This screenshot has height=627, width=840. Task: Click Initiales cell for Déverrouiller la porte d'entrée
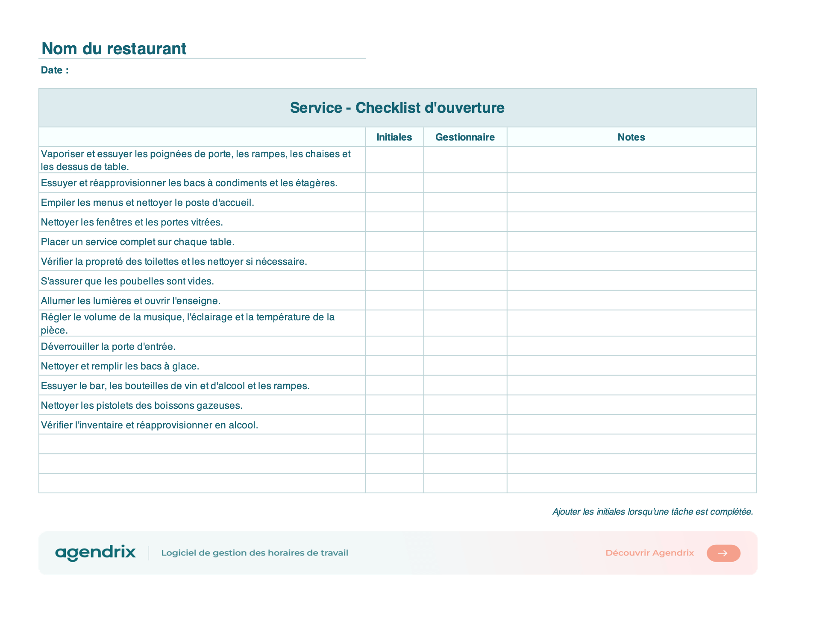[x=394, y=346]
